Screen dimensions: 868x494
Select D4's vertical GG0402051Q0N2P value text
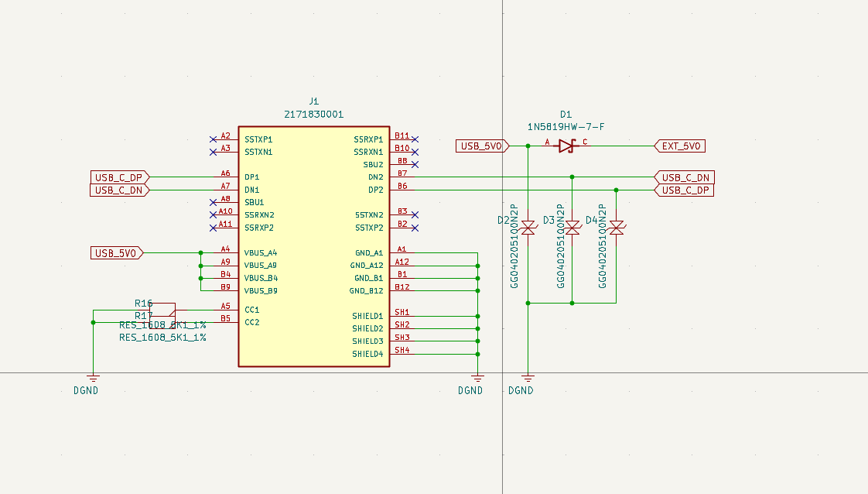click(x=603, y=246)
